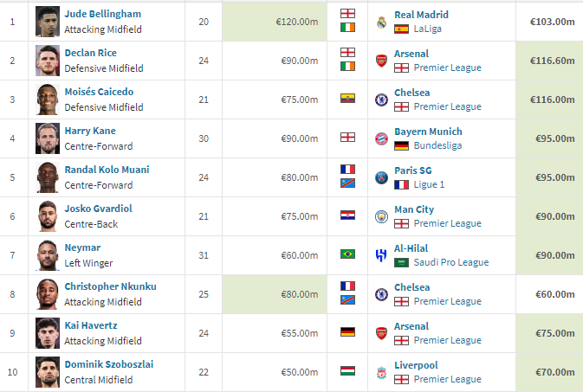583x392 pixels.
Task: Click the Real Madrid club crest icon
Action: (381, 22)
